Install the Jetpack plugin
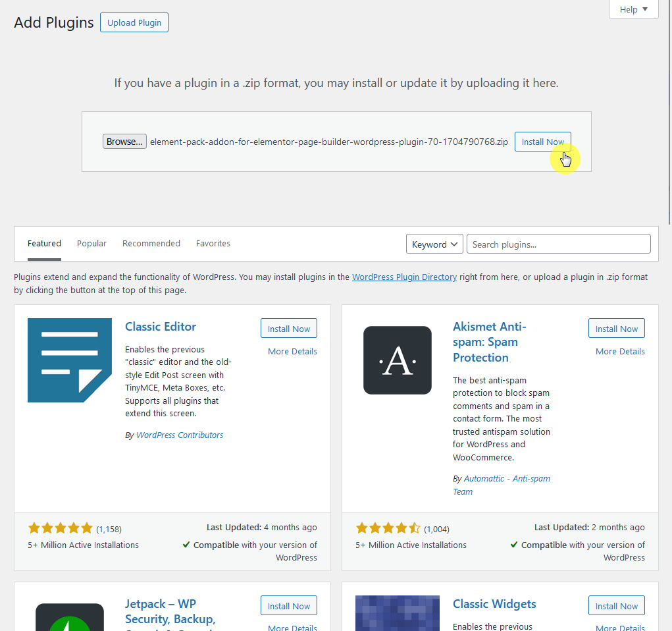The height and width of the screenshot is (631, 672). 289,606
